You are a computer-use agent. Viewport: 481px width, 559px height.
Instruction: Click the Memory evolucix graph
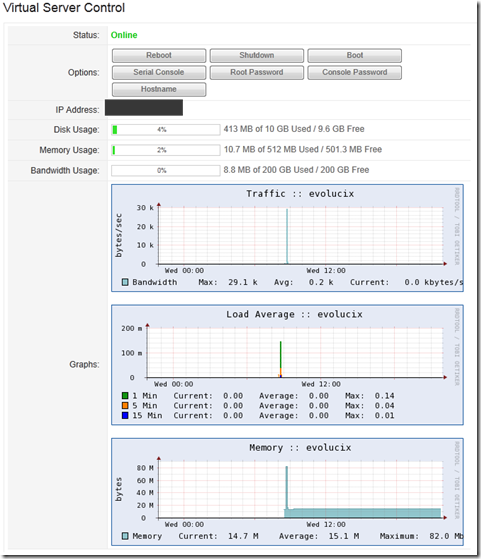(x=287, y=492)
